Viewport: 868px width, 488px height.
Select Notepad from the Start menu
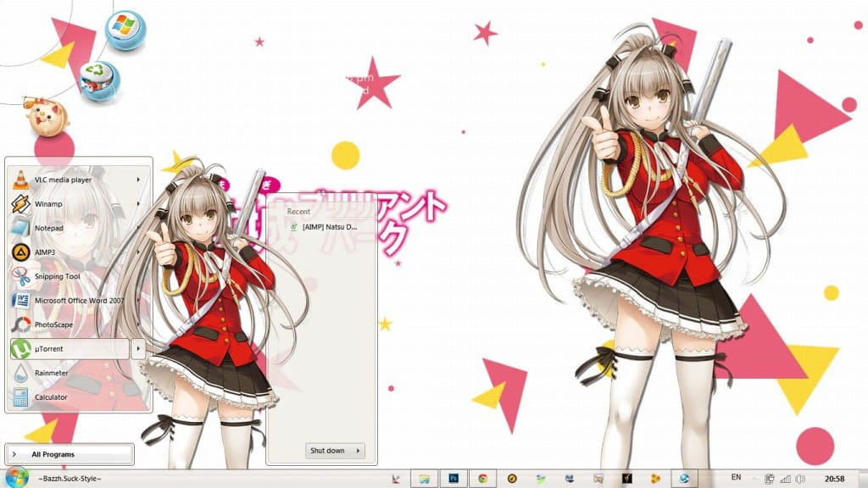[51, 228]
